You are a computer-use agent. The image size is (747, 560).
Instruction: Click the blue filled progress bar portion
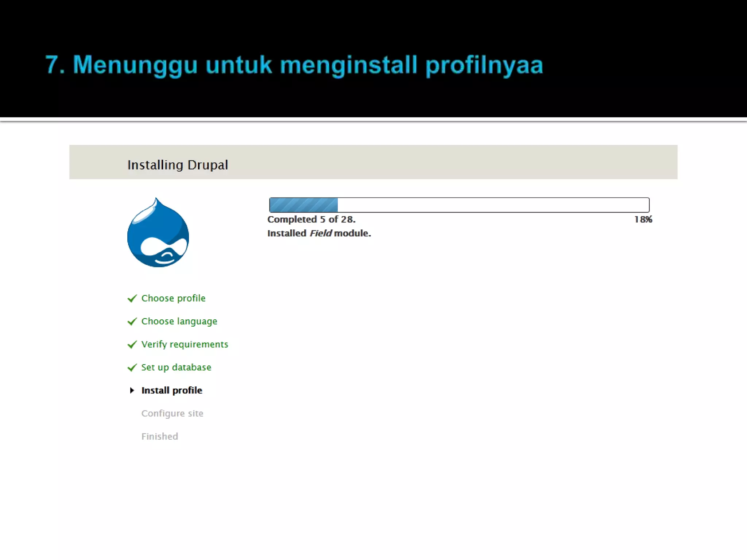(x=303, y=205)
